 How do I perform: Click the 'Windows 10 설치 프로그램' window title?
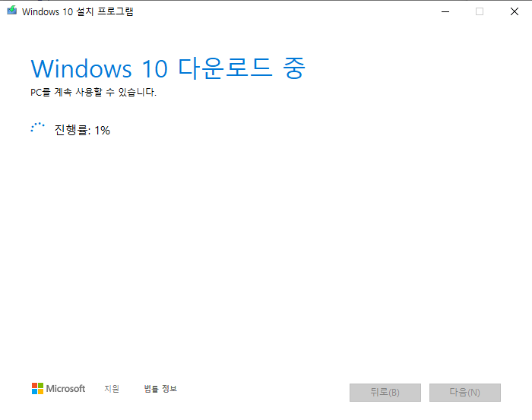[x=78, y=11]
